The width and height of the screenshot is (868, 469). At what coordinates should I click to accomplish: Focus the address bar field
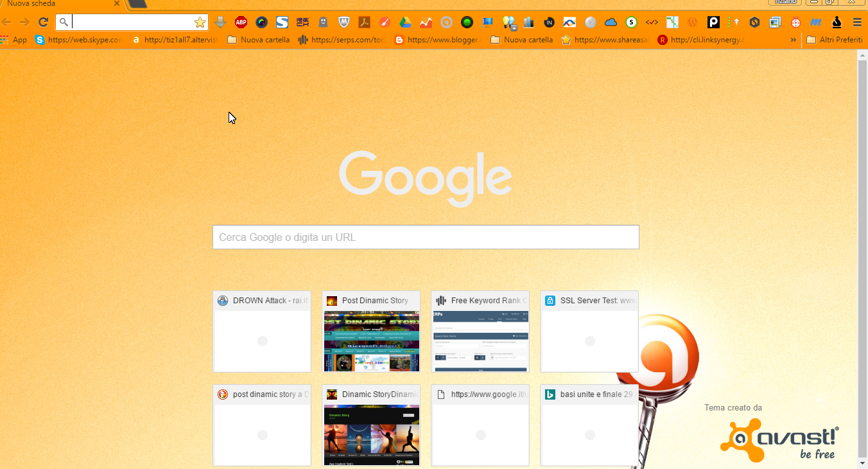pyautogui.click(x=132, y=22)
